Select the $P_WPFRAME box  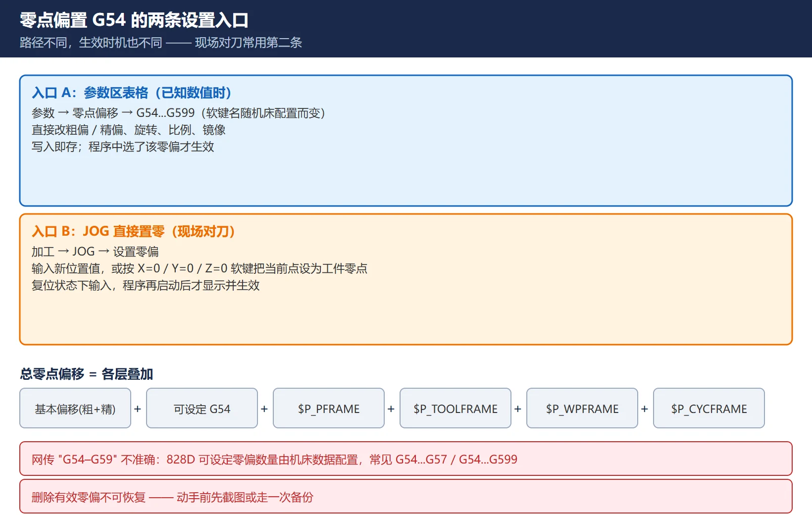click(x=582, y=408)
